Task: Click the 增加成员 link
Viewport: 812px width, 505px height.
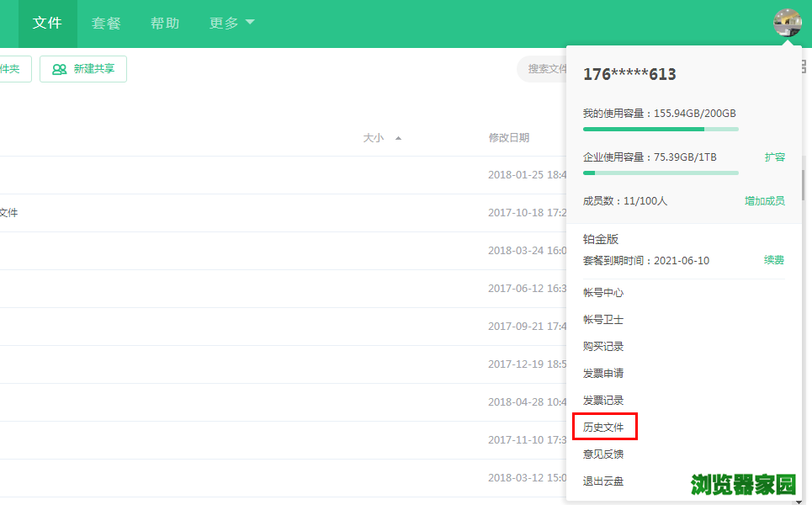Action: 764,201
